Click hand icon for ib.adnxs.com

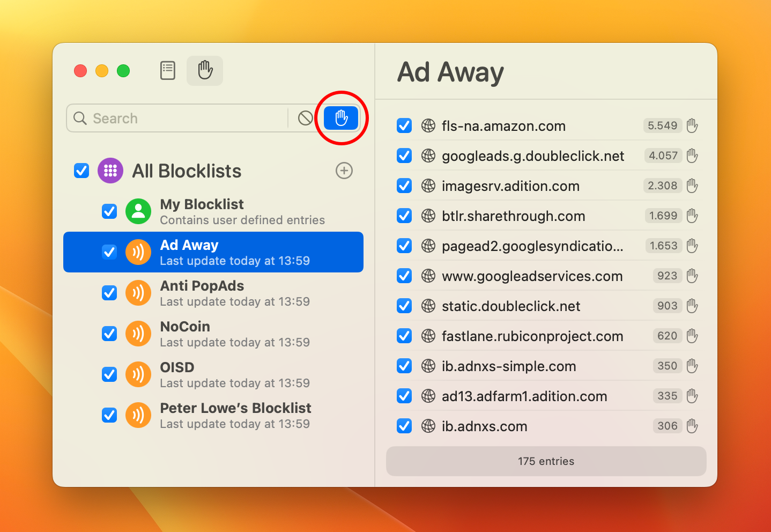pos(692,426)
